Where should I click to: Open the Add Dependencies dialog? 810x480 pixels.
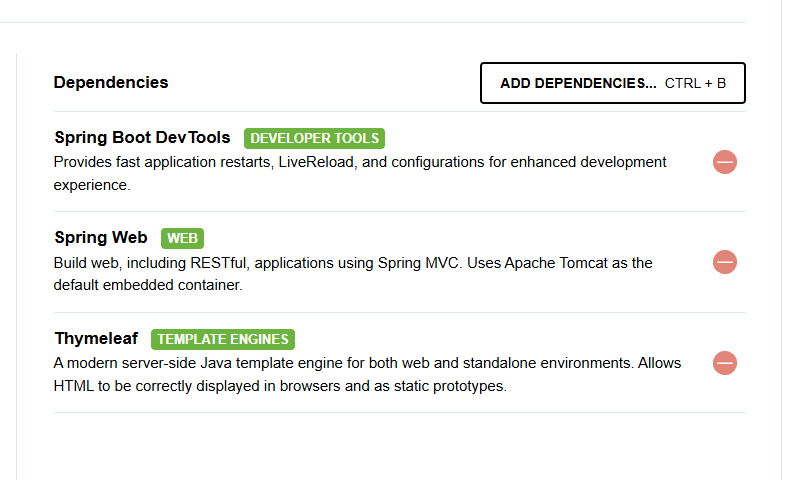click(613, 83)
